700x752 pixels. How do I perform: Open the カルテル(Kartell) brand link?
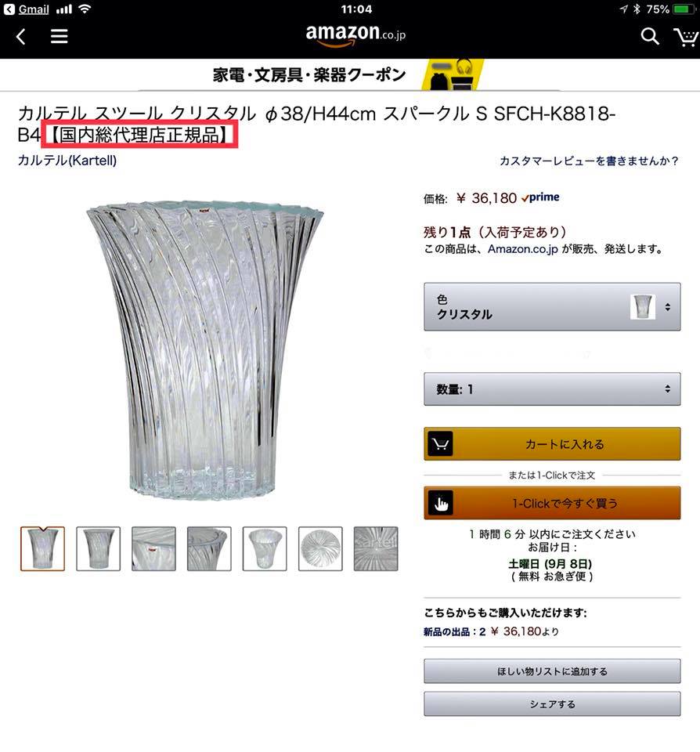[67, 160]
